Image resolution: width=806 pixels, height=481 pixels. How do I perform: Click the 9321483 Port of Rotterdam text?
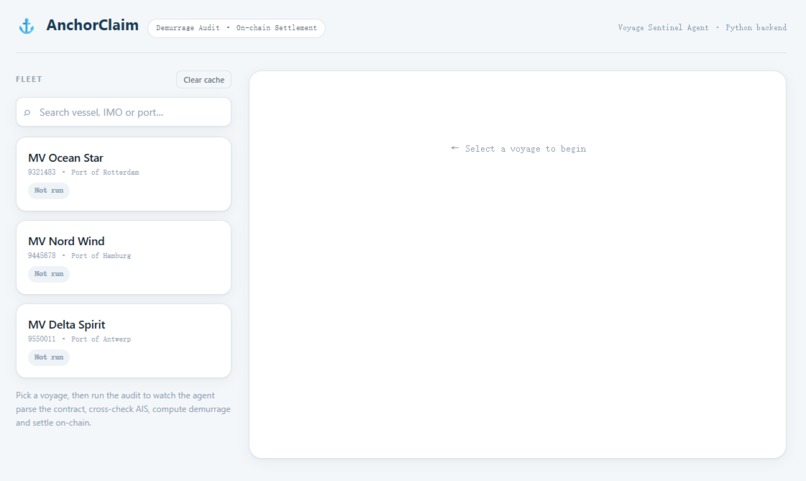pos(83,172)
